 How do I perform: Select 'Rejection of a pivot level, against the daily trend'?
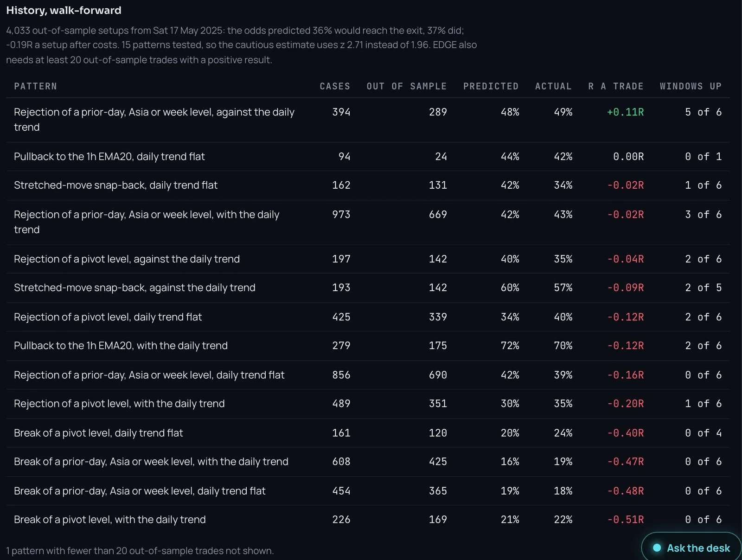click(127, 259)
